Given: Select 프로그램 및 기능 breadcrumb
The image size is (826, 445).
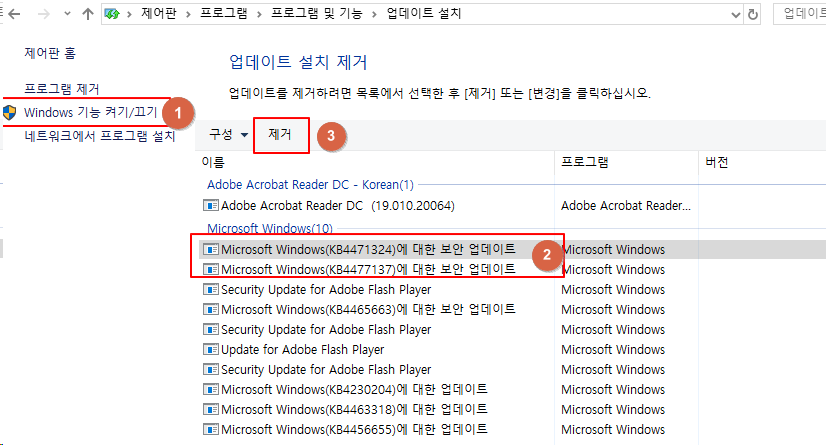Looking at the screenshot, I should [x=317, y=14].
